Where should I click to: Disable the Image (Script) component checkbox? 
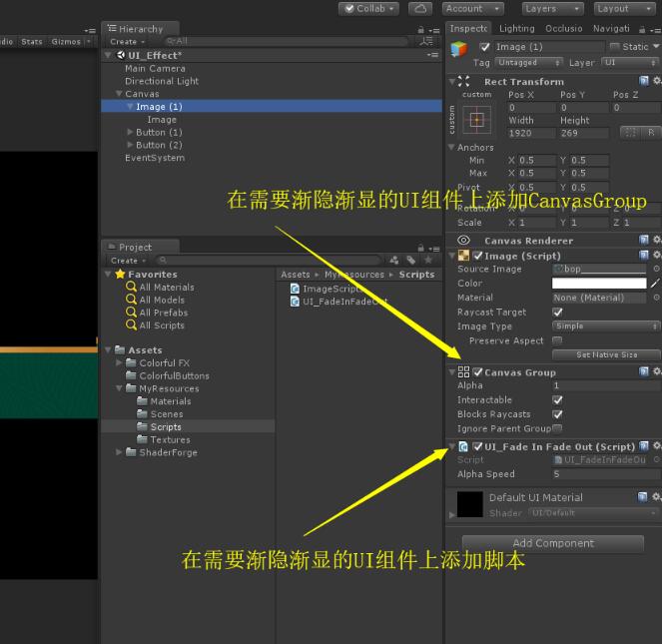(x=478, y=256)
